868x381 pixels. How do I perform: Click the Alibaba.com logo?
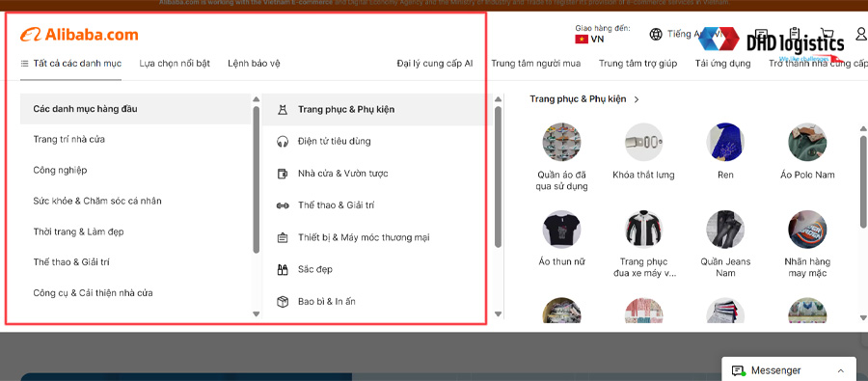79,35
